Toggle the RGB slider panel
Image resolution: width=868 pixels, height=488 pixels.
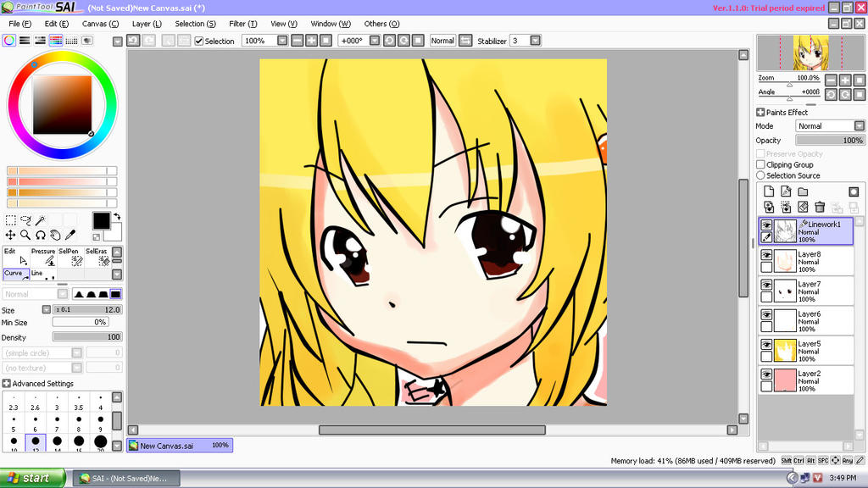pos(25,41)
